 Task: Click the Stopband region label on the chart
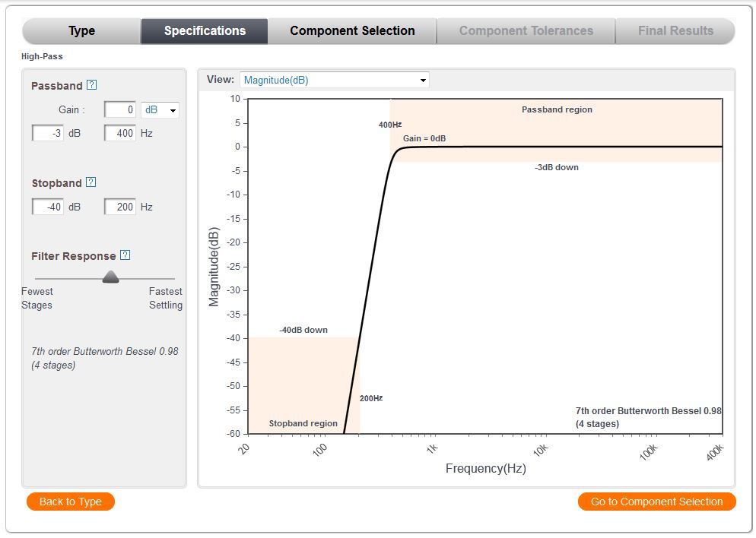(303, 423)
